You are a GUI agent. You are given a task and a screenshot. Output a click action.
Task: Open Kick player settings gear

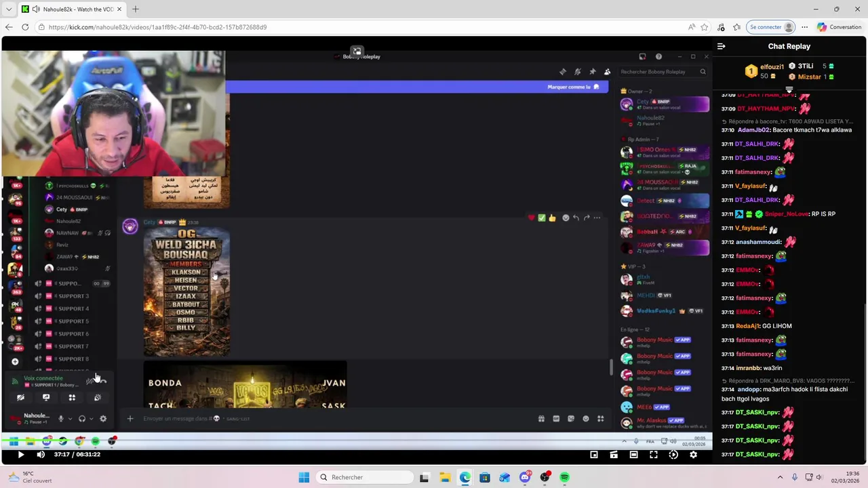point(693,455)
